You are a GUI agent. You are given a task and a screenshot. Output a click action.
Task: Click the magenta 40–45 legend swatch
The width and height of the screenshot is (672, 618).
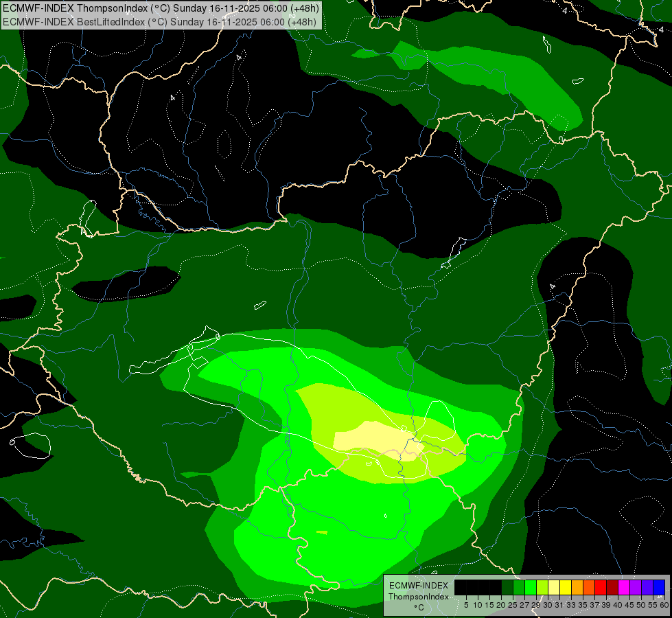[x=624, y=587]
